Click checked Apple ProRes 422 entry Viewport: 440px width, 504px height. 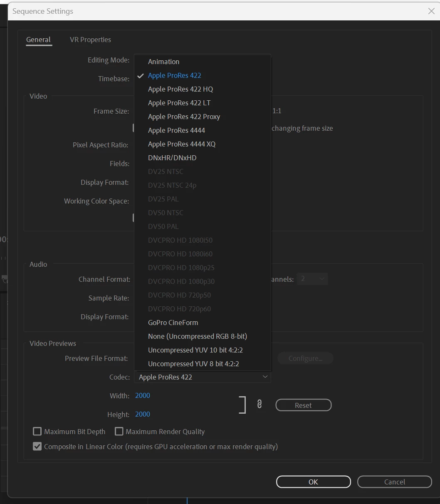tap(203, 75)
